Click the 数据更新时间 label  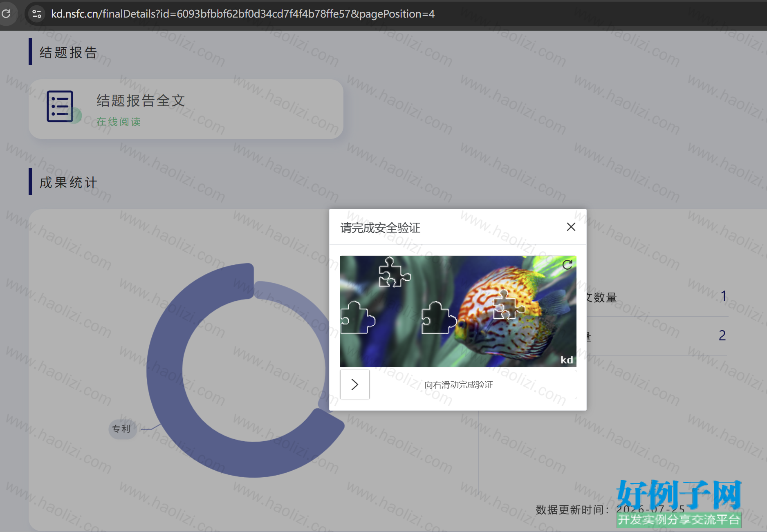[x=572, y=510]
